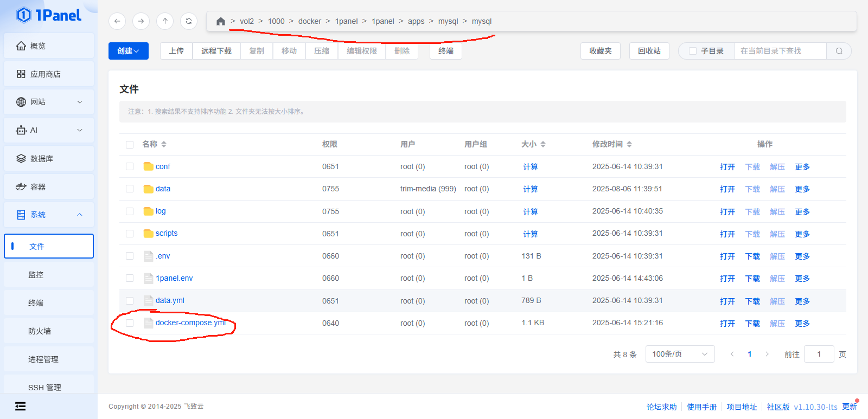Click the 远程下载 button
This screenshot has height=419, width=868.
[x=216, y=51]
